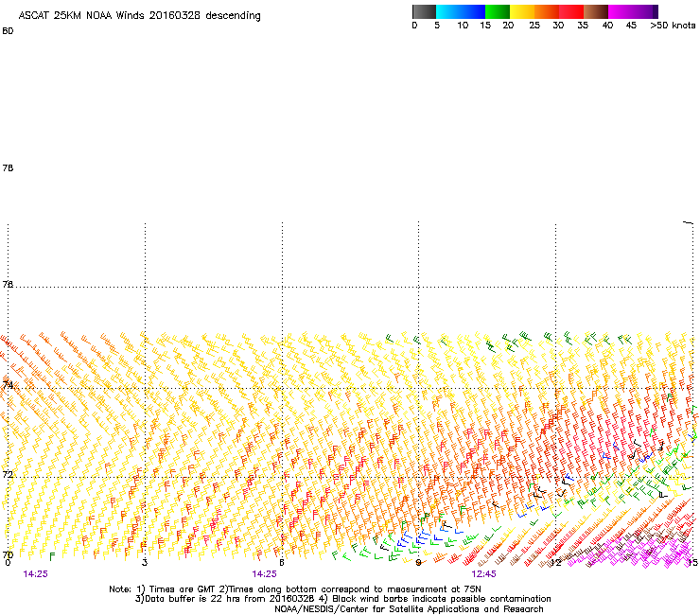Click the cyan-blue 5–15 knots color segment

461,11
